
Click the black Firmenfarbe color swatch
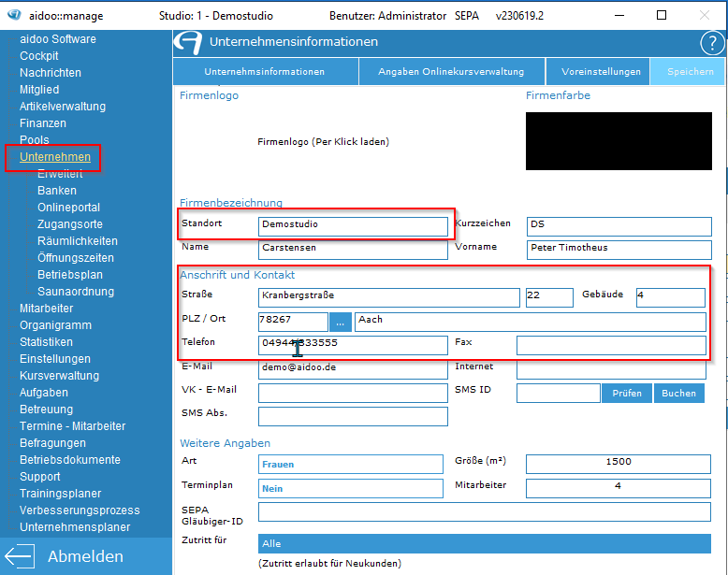619,141
